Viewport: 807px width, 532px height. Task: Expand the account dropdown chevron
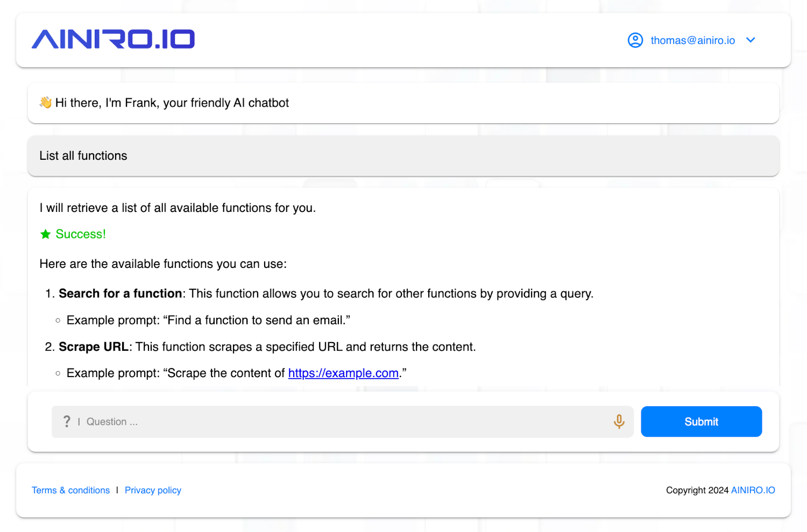click(x=751, y=40)
